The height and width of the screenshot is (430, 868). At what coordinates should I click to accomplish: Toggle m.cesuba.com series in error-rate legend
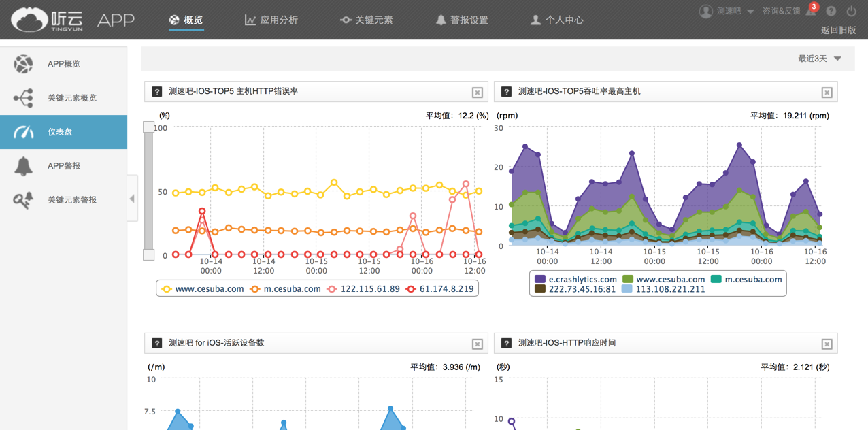point(285,289)
